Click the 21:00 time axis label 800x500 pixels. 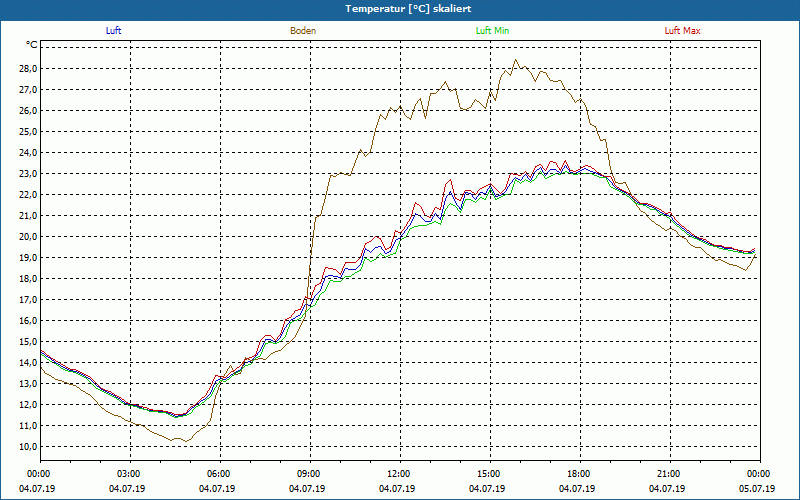coord(670,474)
